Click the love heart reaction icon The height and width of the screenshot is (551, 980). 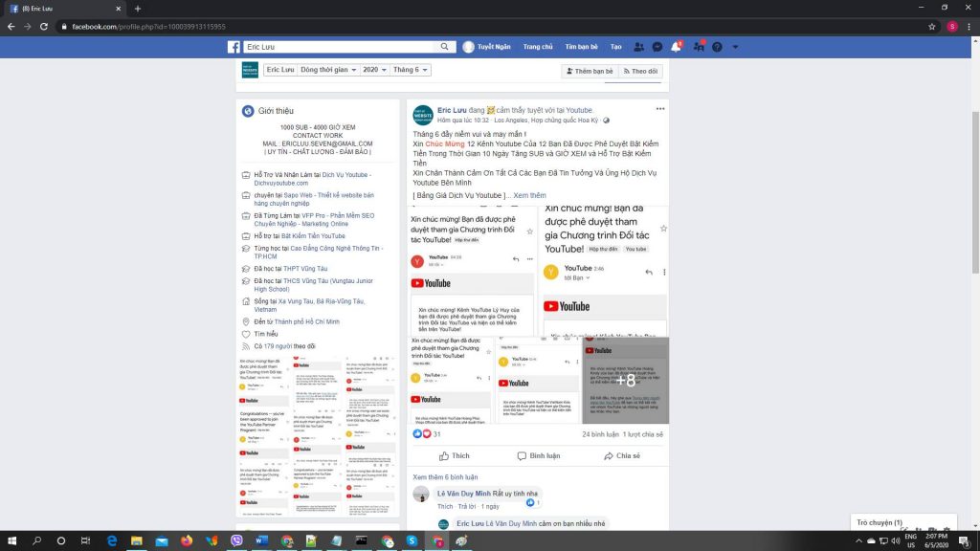coord(426,433)
